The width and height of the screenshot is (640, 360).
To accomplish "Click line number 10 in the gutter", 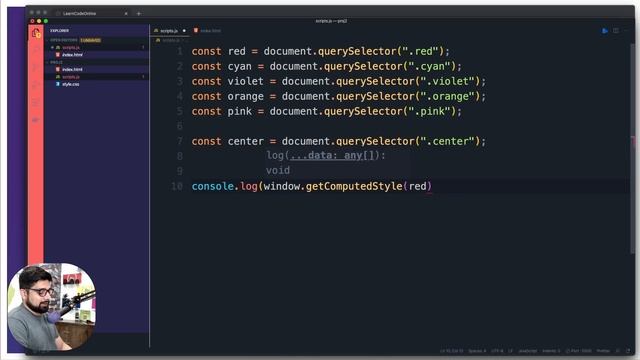I will [x=177, y=187].
